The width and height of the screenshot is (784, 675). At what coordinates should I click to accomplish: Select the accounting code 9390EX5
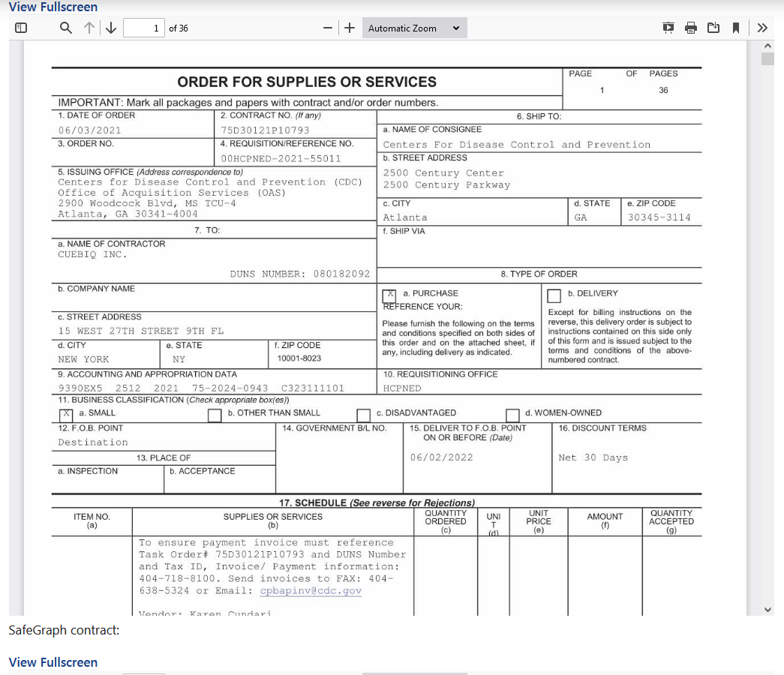pyautogui.click(x=80, y=388)
